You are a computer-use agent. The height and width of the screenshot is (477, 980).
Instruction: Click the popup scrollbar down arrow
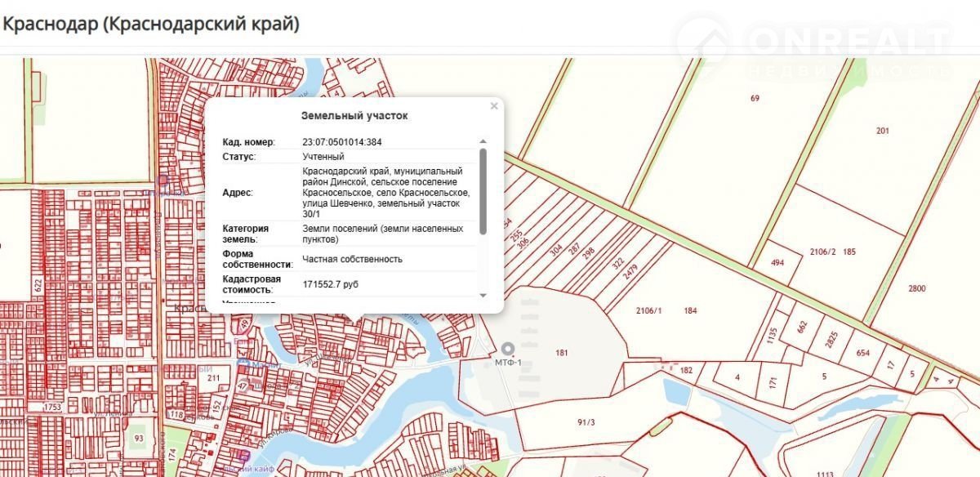click(483, 295)
